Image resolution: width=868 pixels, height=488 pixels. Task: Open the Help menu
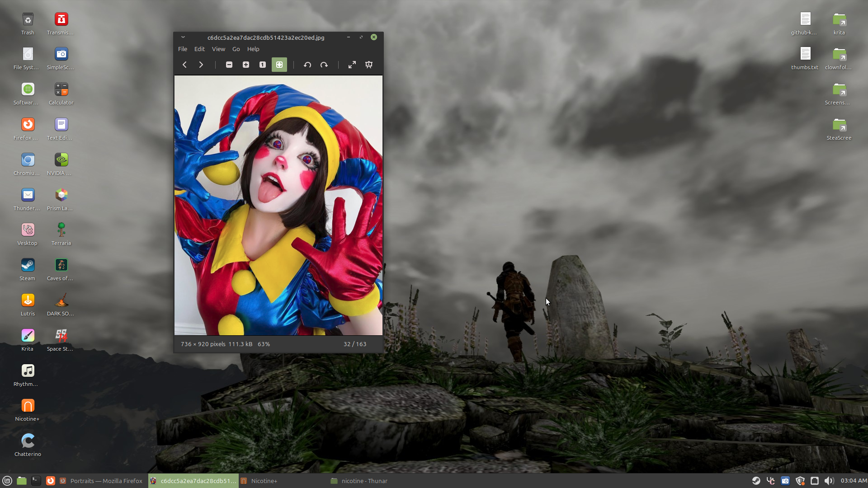point(253,49)
